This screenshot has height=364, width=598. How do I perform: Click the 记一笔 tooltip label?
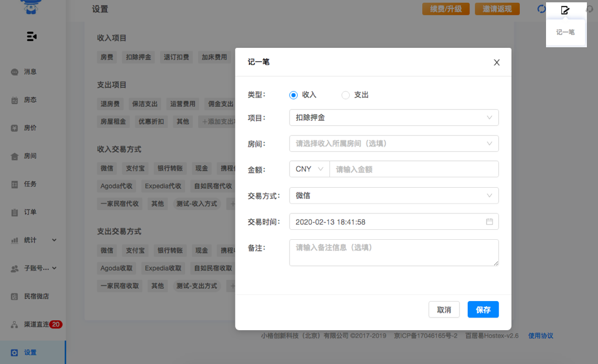(x=565, y=32)
